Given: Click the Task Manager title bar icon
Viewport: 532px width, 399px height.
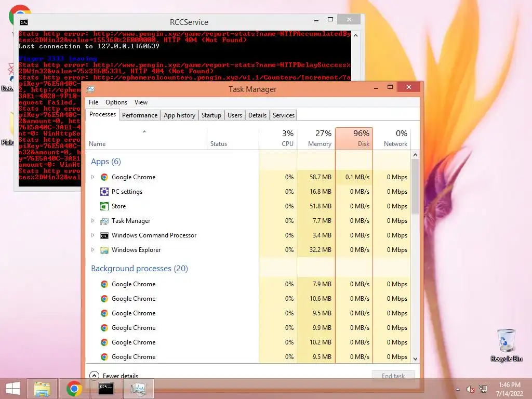Looking at the screenshot, I should pos(90,89).
